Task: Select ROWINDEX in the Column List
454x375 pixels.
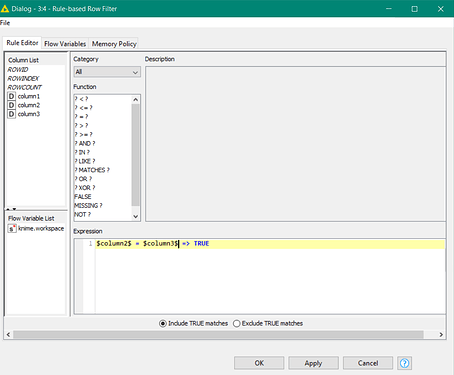Action: coord(23,79)
